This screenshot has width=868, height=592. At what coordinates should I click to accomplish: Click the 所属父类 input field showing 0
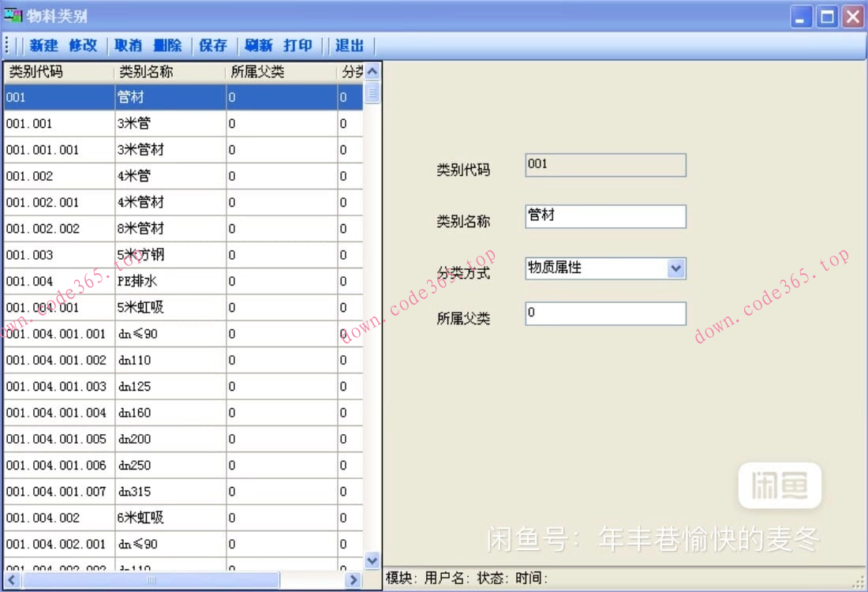click(x=604, y=313)
